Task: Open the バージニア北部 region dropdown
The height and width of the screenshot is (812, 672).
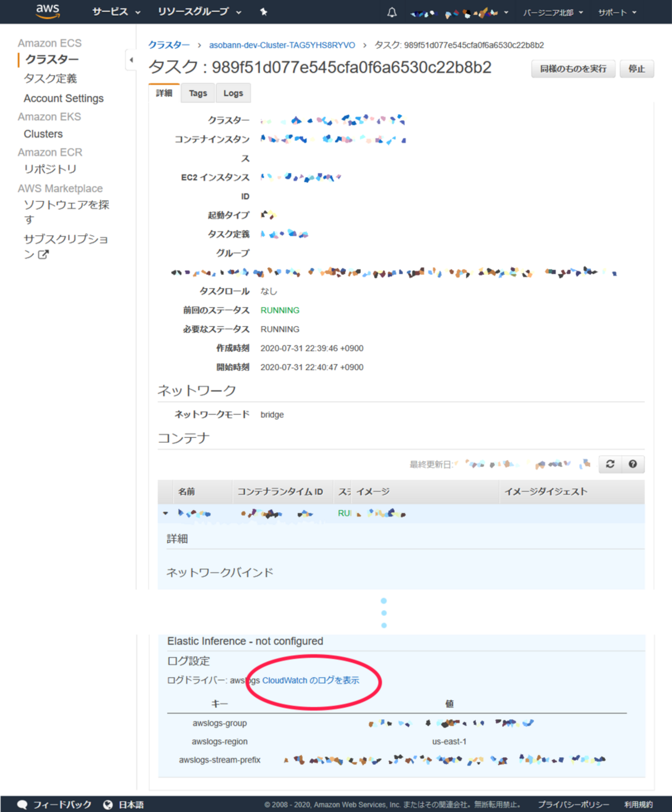Action: click(x=553, y=12)
